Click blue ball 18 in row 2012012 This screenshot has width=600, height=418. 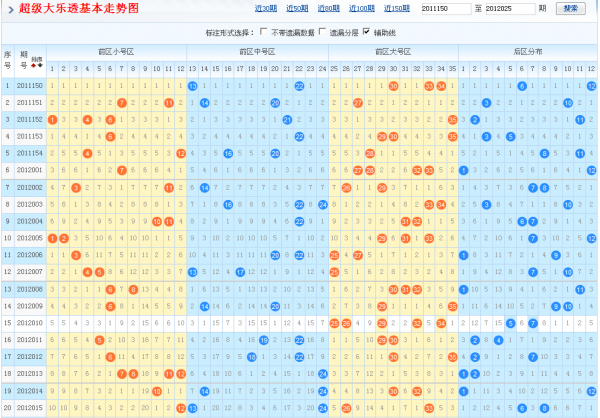(252, 357)
